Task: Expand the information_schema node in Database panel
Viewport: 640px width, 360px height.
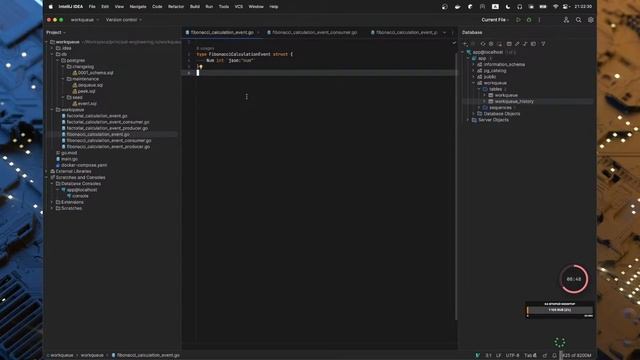Action: pos(473,64)
